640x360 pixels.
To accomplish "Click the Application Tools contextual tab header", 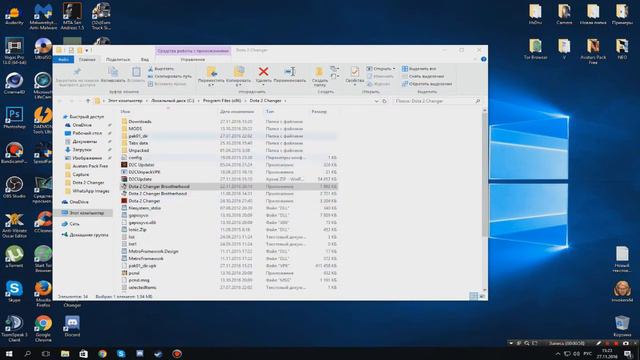I will click(x=193, y=51).
